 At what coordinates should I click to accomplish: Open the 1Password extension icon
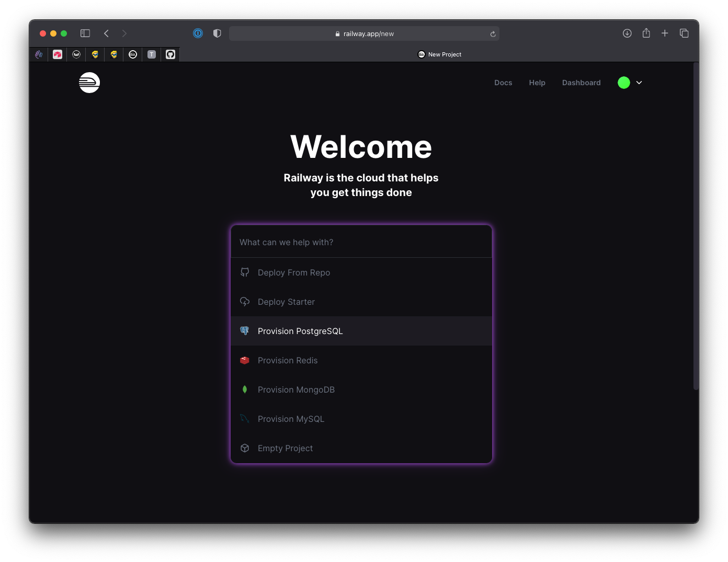click(198, 33)
